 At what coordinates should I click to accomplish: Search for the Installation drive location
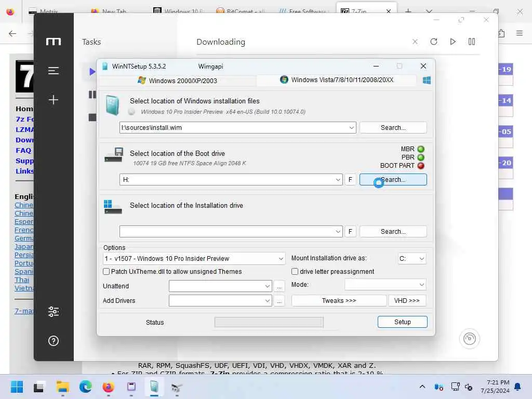(x=393, y=231)
